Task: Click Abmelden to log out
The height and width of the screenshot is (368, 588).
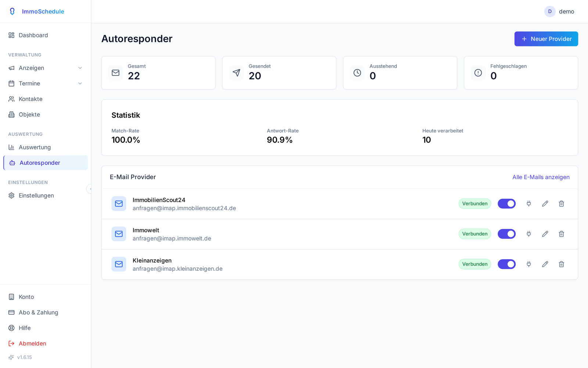Action: coord(46,343)
